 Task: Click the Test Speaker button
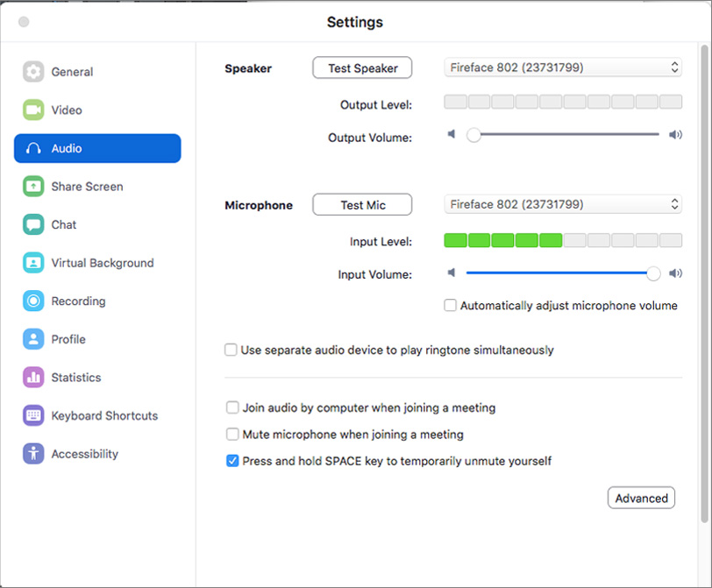(362, 67)
